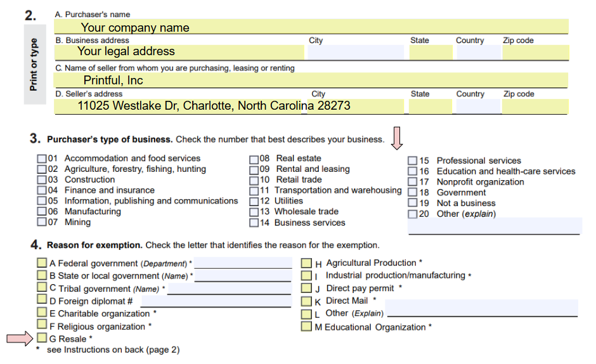This screenshot has height=364, width=596.
Task: Check J Direct pay permit box
Action: pos(307,289)
